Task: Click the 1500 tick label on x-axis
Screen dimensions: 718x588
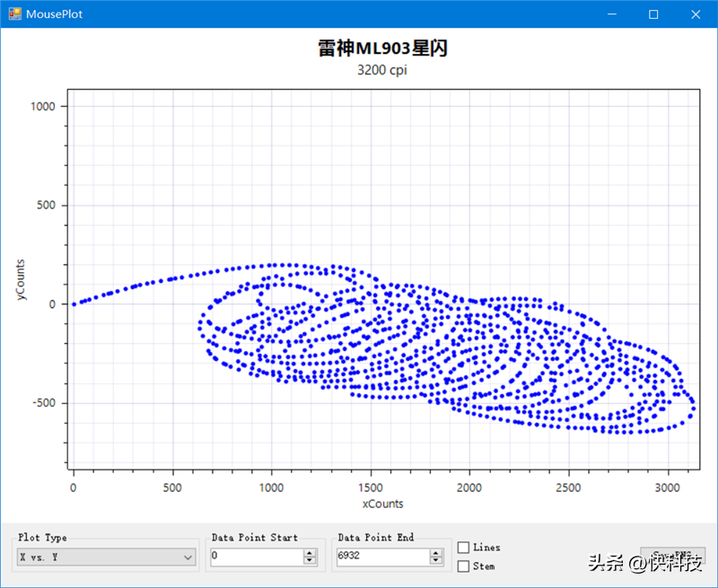Action: point(371,487)
